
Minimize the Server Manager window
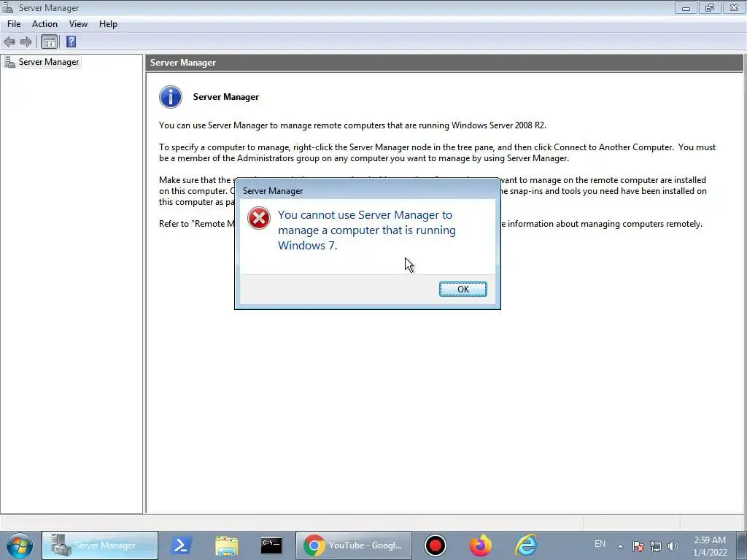tap(686, 7)
